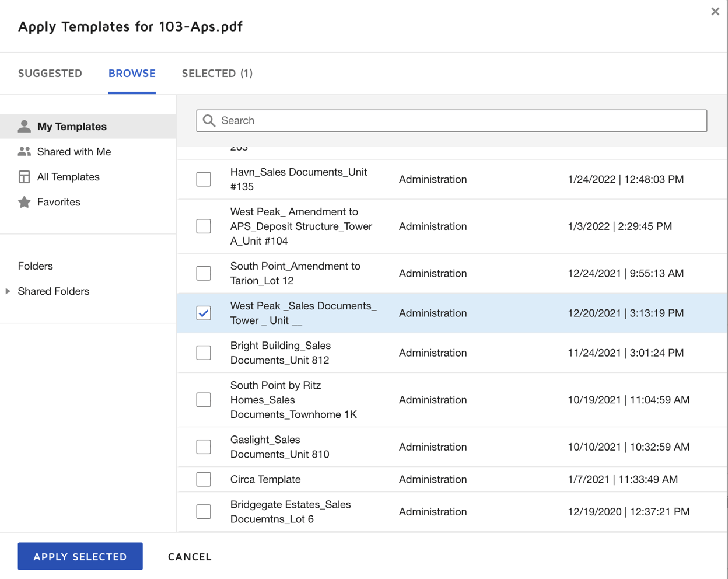Cancel the template application
Viewport: 728px width, 579px height.
point(190,556)
